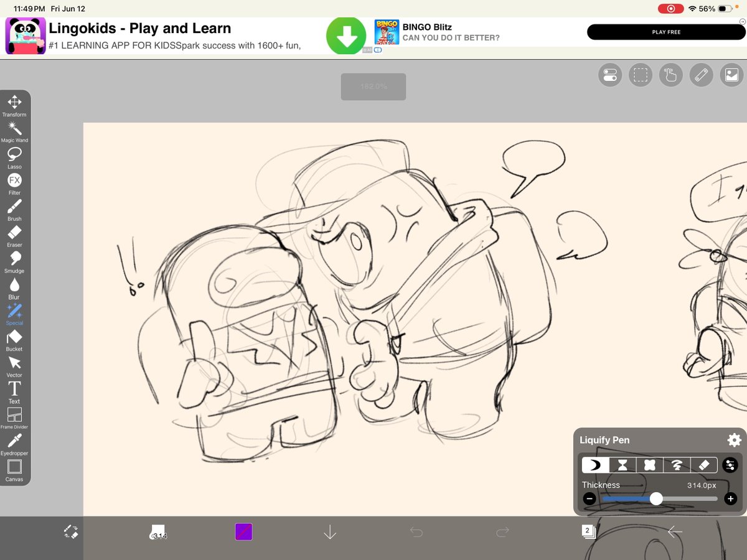Open the BINGO Blitz ad title

[427, 27]
